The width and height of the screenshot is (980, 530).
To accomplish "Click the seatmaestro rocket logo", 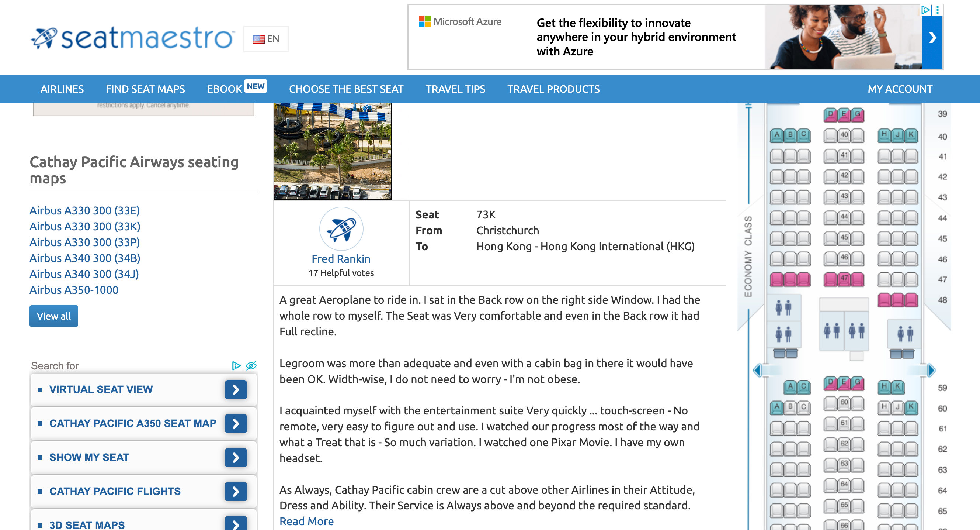I will (x=46, y=37).
